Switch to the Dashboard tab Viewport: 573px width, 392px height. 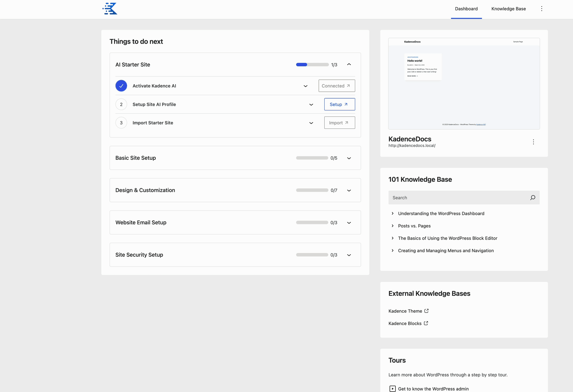[x=466, y=9]
